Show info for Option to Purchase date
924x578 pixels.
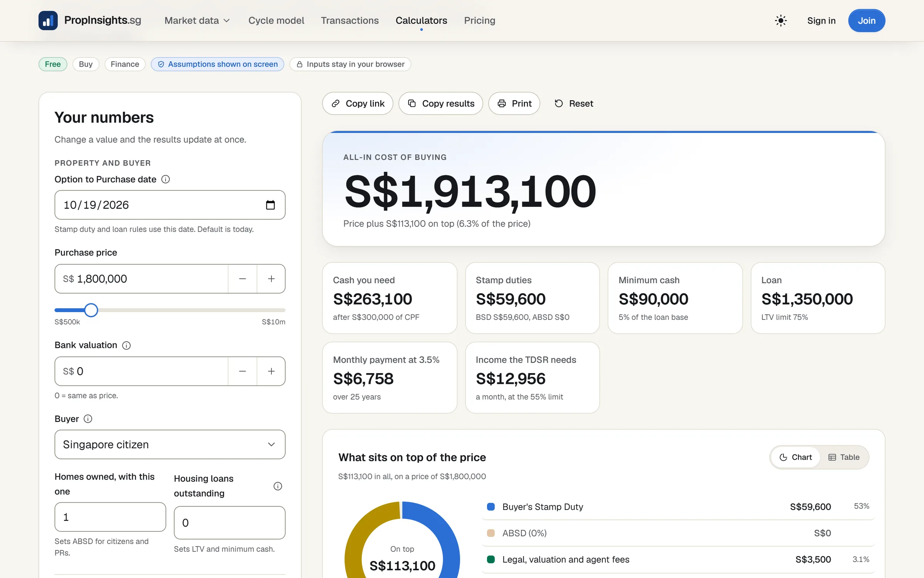(x=166, y=179)
